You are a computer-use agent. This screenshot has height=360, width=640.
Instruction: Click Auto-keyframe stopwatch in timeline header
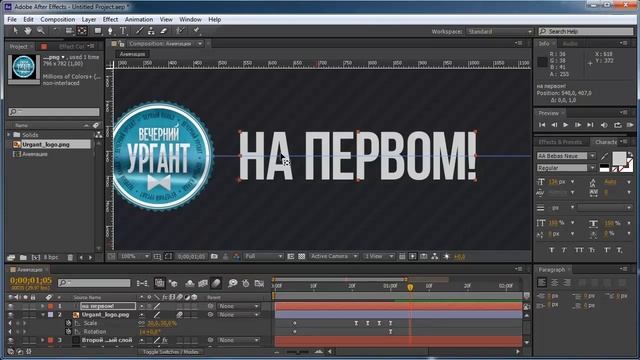(x=246, y=283)
